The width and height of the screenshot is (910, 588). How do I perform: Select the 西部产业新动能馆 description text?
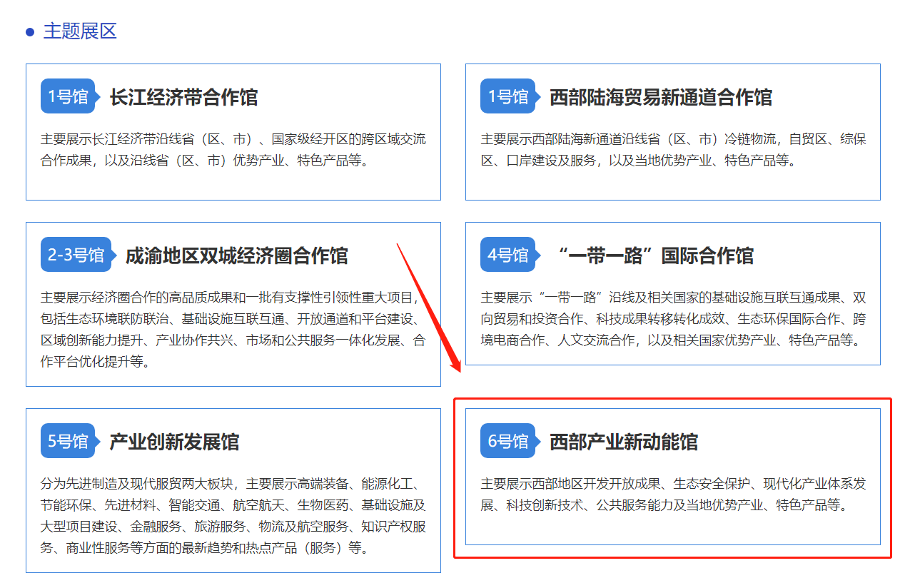(x=672, y=495)
